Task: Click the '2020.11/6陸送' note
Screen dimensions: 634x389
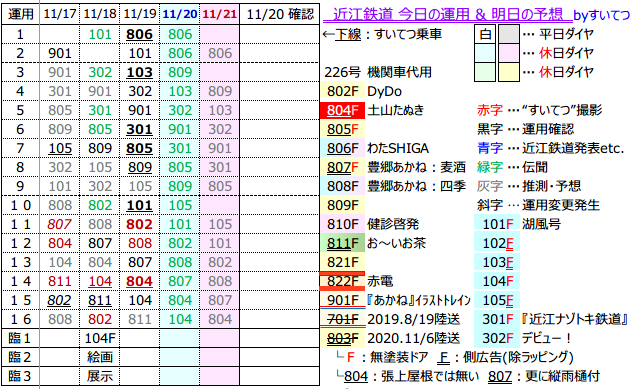Action: pyautogui.click(x=413, y=338)
